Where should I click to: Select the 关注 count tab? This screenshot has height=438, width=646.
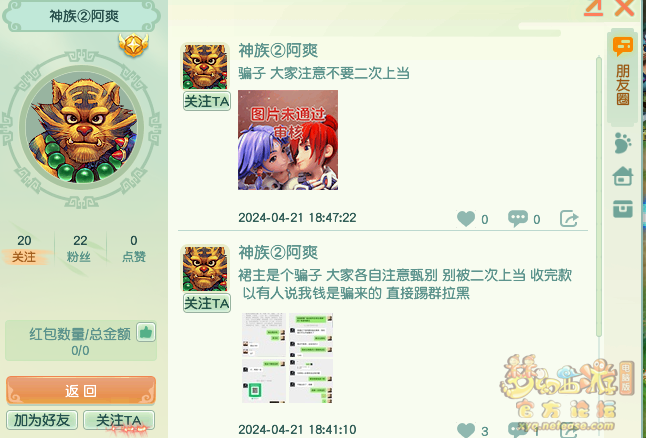(x=24, y=248)
